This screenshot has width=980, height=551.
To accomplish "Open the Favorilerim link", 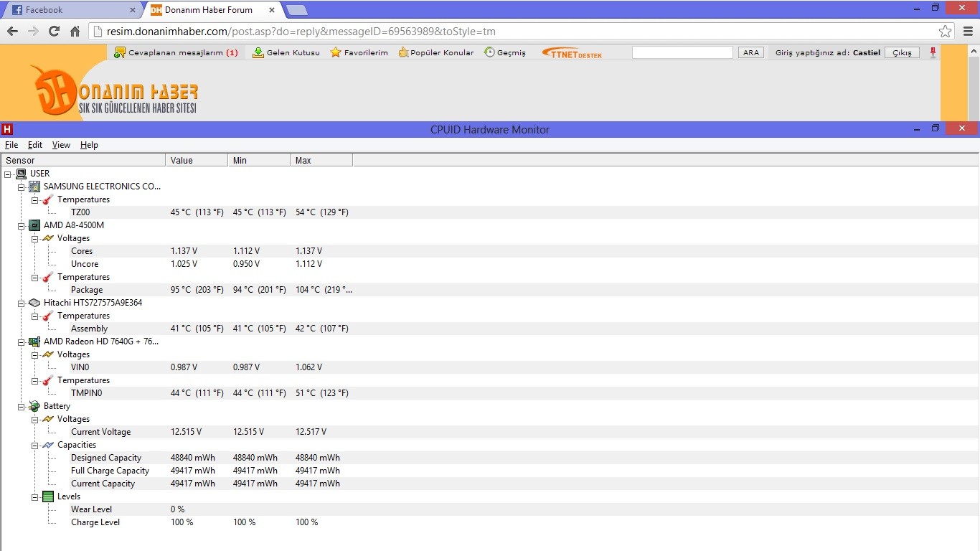I will coord(359,52).
